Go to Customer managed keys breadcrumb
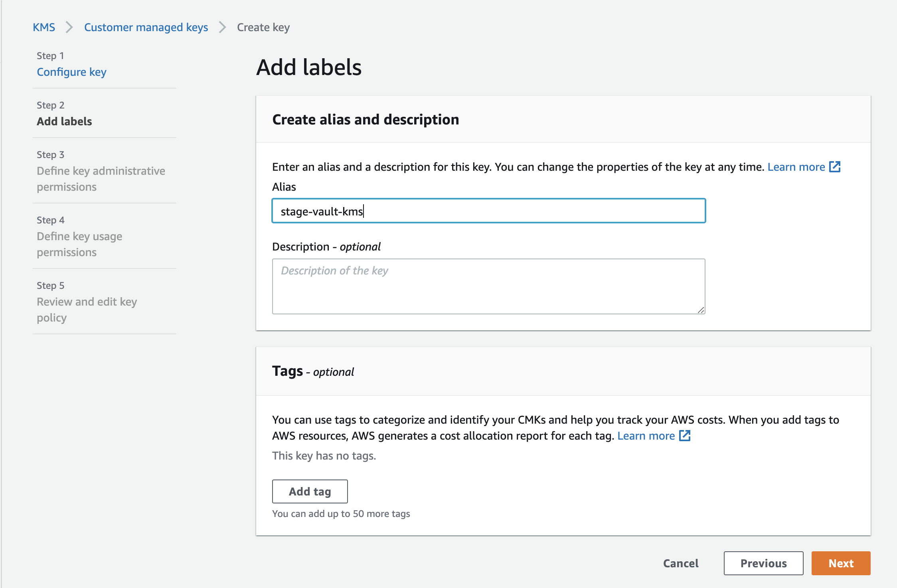This screenshot has width=897, height=588. tap(146, 27)
